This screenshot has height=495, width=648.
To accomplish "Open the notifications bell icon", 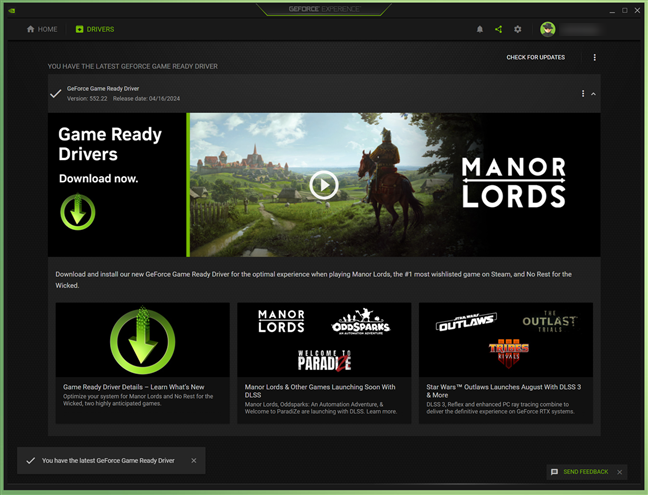I will 479,29.
